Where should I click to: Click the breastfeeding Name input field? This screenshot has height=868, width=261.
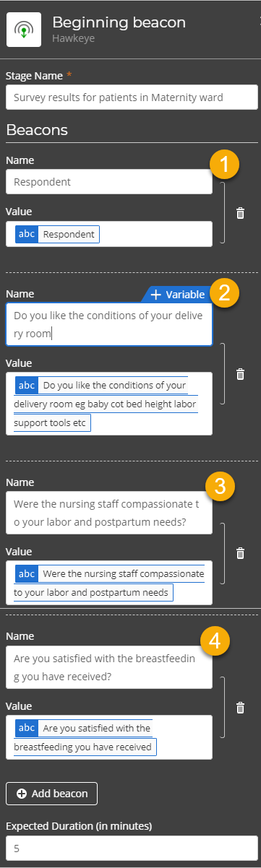109,667
